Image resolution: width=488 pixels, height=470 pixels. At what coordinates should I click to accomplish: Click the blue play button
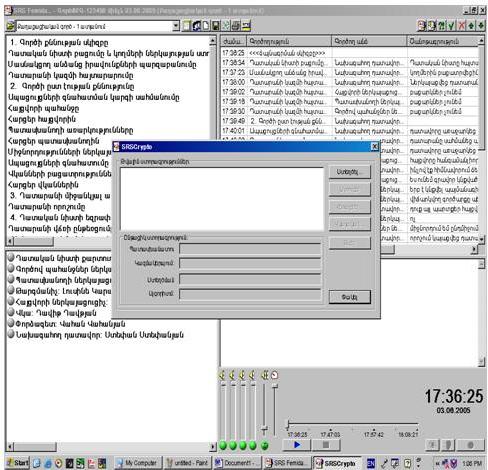click(297, 445)
